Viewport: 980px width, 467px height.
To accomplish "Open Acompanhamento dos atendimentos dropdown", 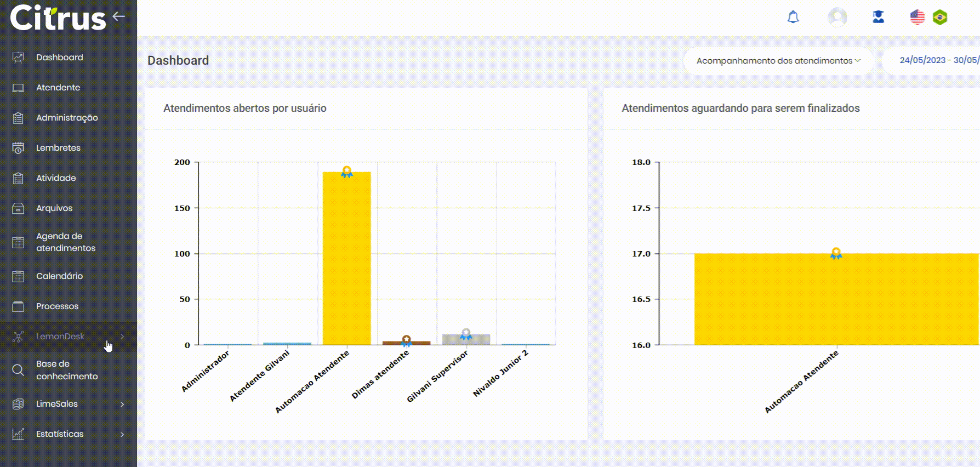I will click(x=778, y=61).
